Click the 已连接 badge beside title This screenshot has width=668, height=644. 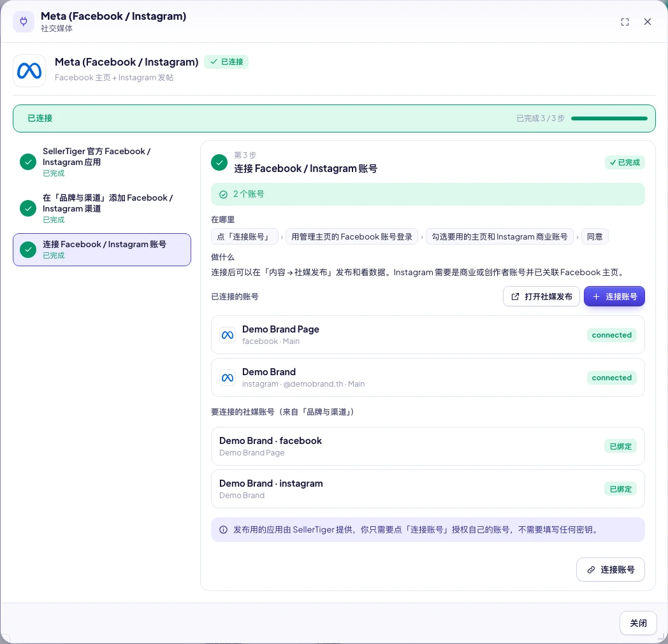coord(226,62)
